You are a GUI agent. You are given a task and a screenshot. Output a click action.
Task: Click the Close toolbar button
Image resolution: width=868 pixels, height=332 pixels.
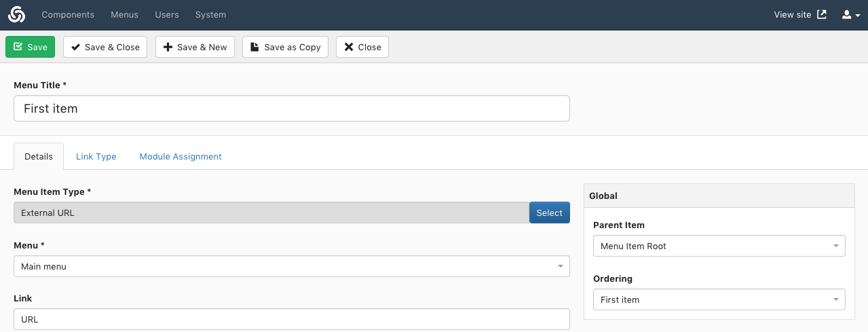(362, 47)
